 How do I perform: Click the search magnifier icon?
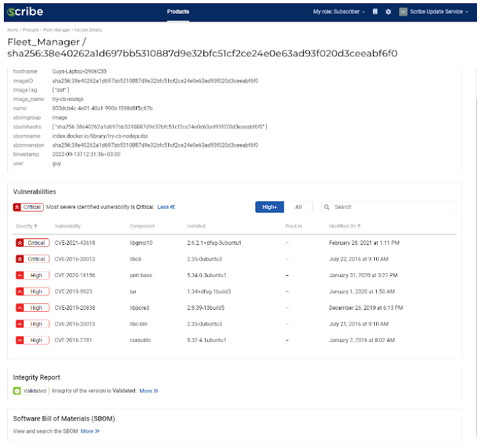(x=328, y=207)
